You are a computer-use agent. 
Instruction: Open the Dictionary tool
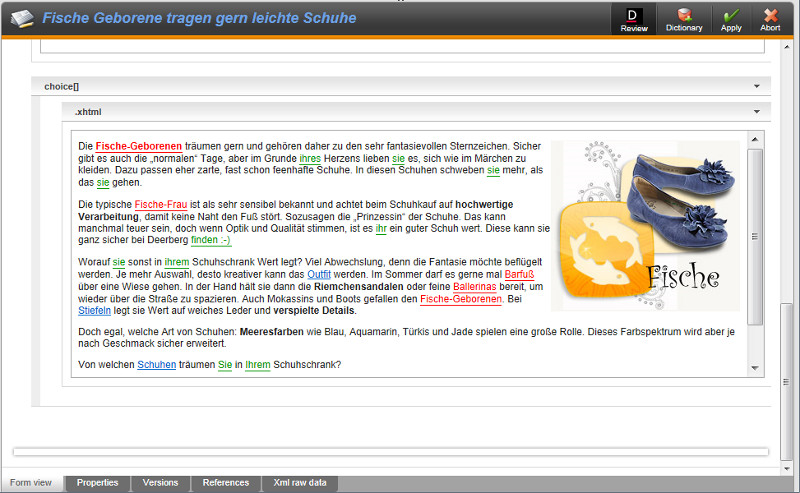pos(684,19)
